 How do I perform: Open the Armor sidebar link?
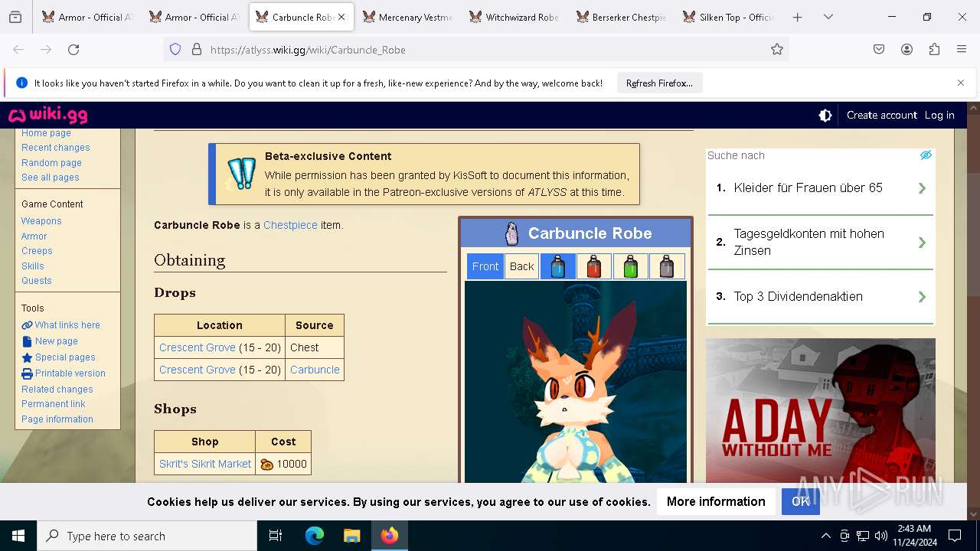(34, 236)
